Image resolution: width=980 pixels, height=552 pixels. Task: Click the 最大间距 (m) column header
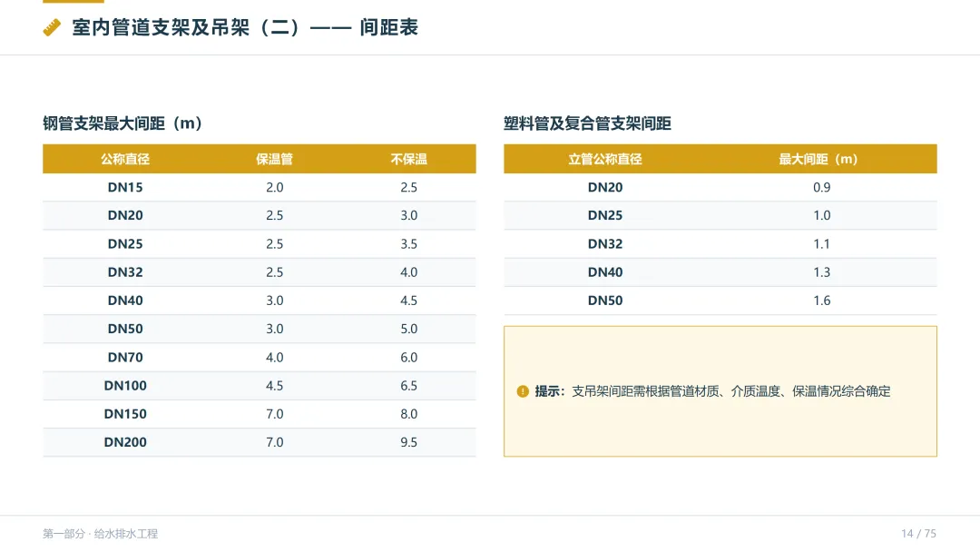(x=818, y=160)
